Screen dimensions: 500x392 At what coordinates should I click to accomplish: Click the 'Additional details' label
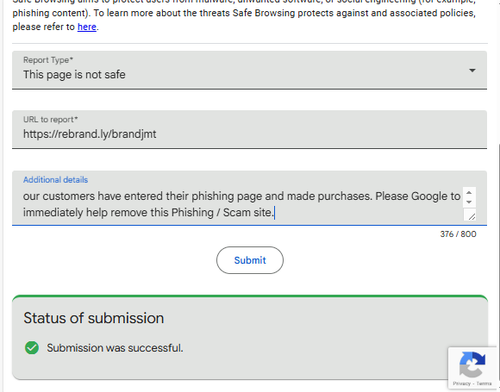(56, 180)
